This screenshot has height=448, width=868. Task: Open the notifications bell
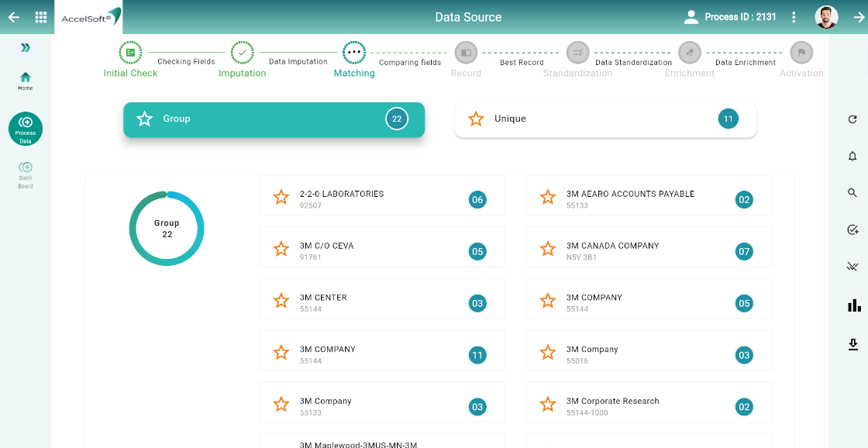tap(852, 157)
